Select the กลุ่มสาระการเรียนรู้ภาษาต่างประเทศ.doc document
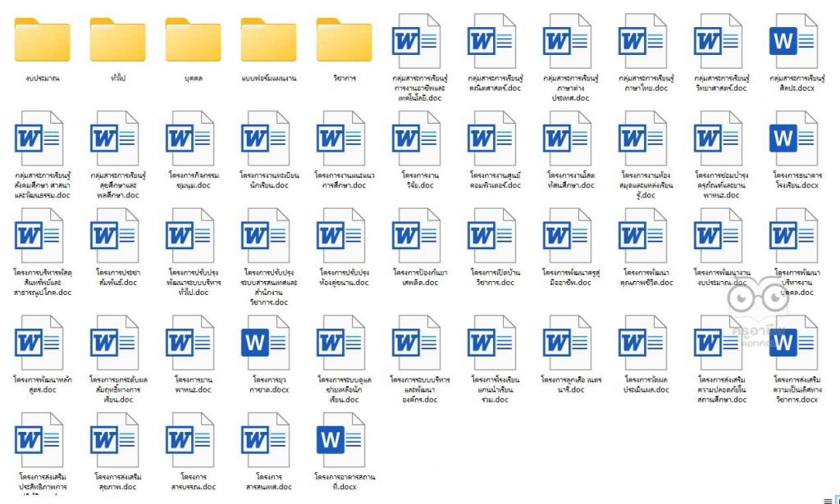The image size is (840, 504). pos(568,41)
